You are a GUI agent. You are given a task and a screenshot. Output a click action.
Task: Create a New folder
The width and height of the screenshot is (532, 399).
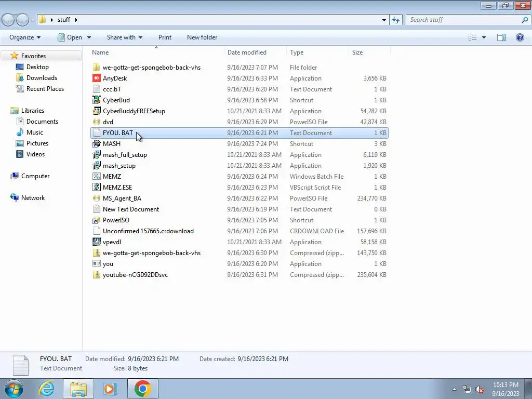coord(202,37)
